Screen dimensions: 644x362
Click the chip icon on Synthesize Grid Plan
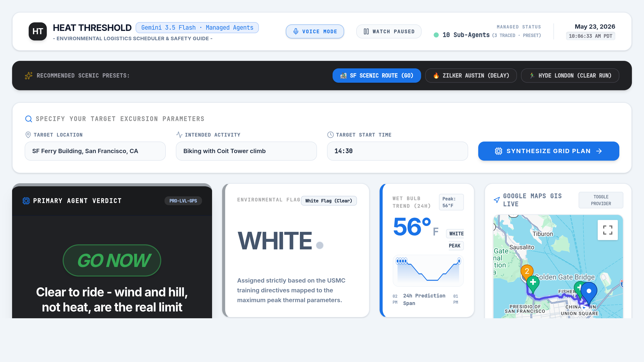click(x=499, y=151)
